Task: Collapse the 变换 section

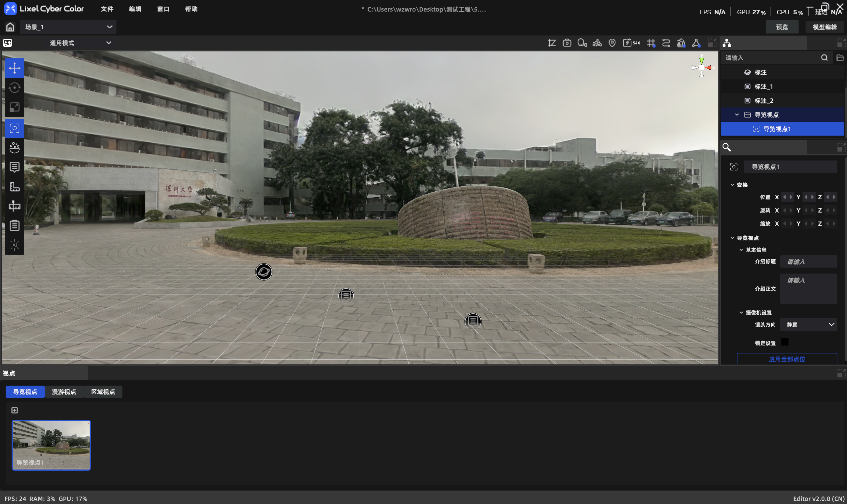Action: click(732, 185)
